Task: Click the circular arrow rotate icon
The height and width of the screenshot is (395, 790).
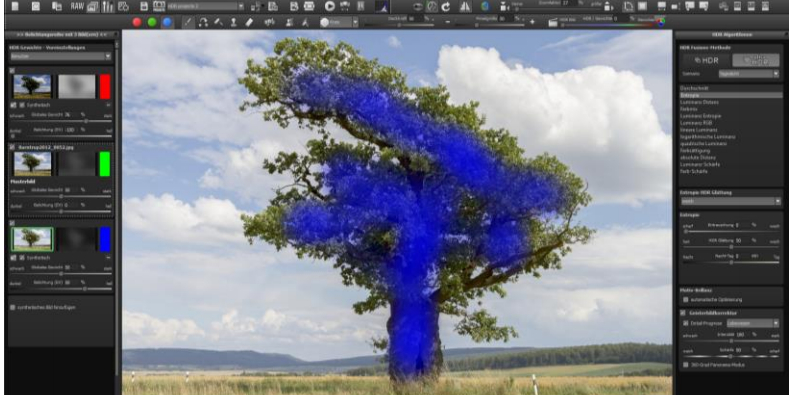Action: pyautogui.click(x=446, y=7)
